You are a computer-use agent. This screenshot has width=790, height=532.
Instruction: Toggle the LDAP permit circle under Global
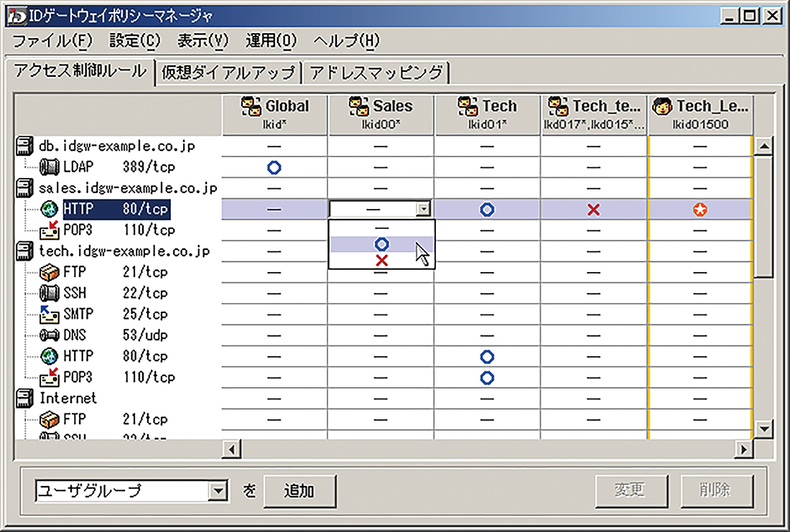point(274,167)
